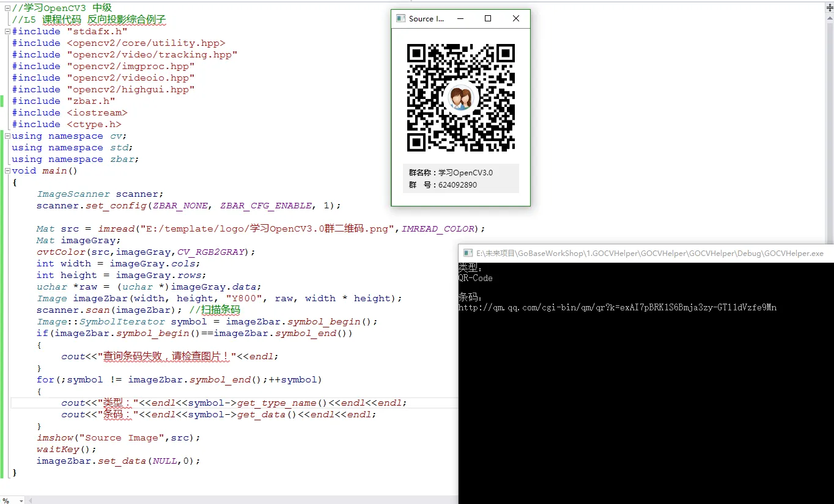Image resolution: width=834 pixels, height=504 pixels.
Task: Click the Source Image window title bar text
Action: (x=427, y=18)
